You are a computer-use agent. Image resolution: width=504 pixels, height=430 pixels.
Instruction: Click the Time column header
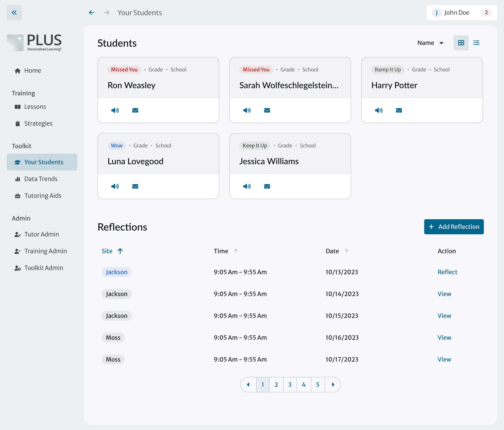(x=221, y=251)
